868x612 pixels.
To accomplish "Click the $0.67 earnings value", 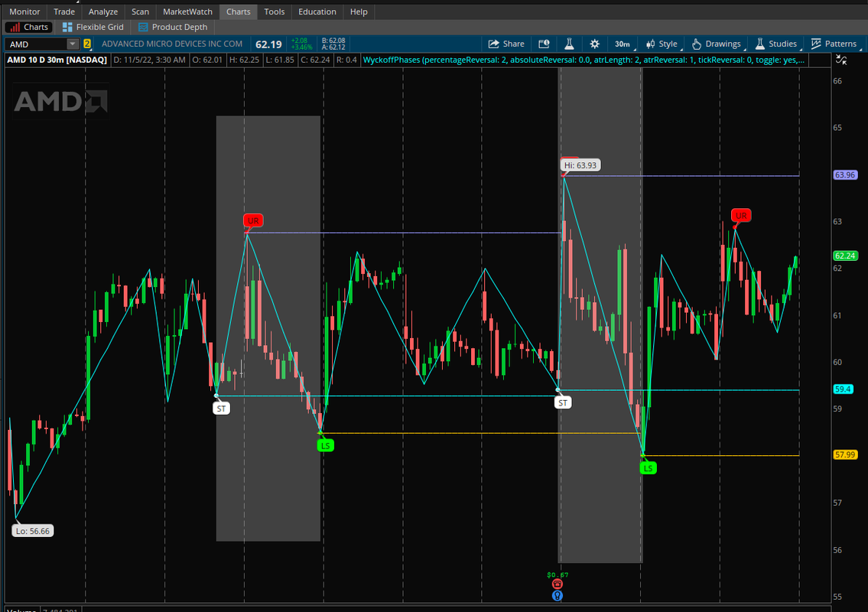I will (x=558, y=575).
